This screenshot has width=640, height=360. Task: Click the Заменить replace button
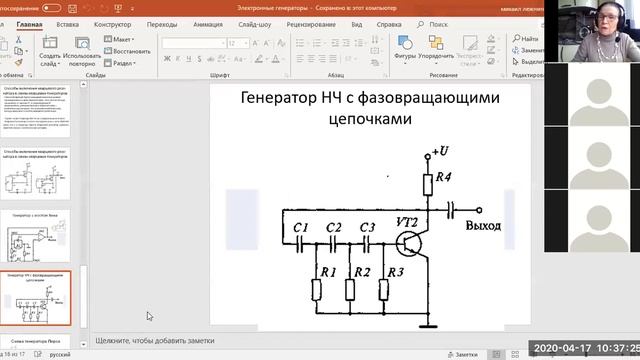[528, 50]
